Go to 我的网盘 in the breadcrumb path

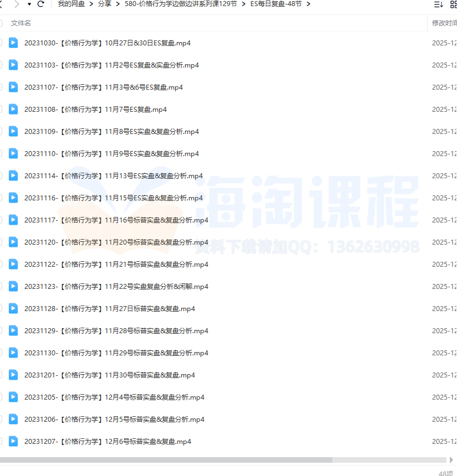coord(71,4)
